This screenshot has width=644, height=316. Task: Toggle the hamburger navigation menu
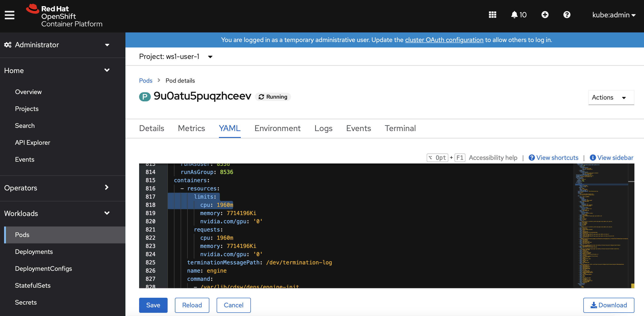[x=10, y=15]
